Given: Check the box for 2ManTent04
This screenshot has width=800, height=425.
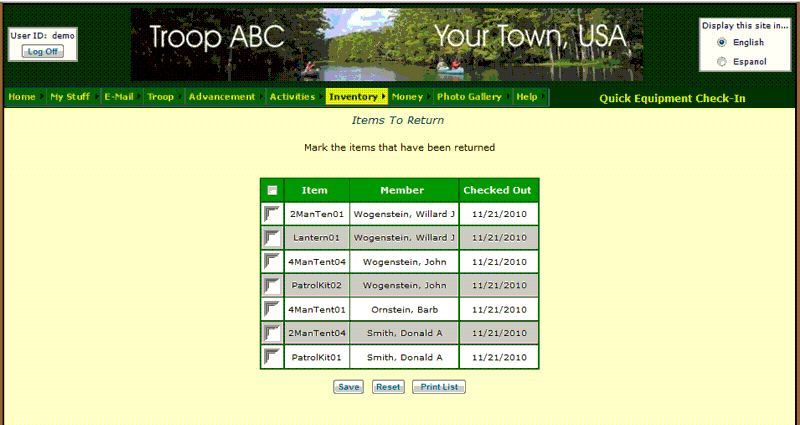Looking at the screenshot, I should 272,333.
